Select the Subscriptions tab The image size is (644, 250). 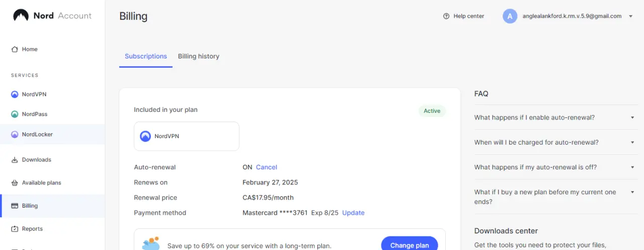click(146, 56)
